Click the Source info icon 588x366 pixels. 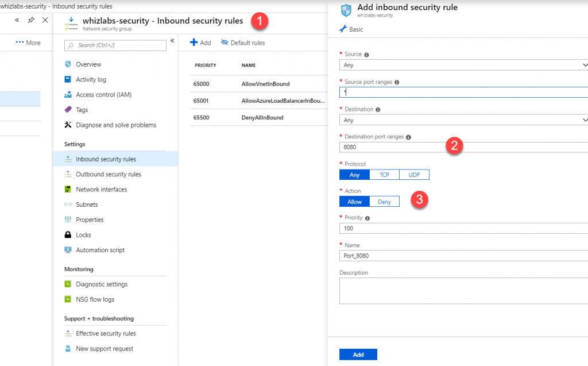367,55
